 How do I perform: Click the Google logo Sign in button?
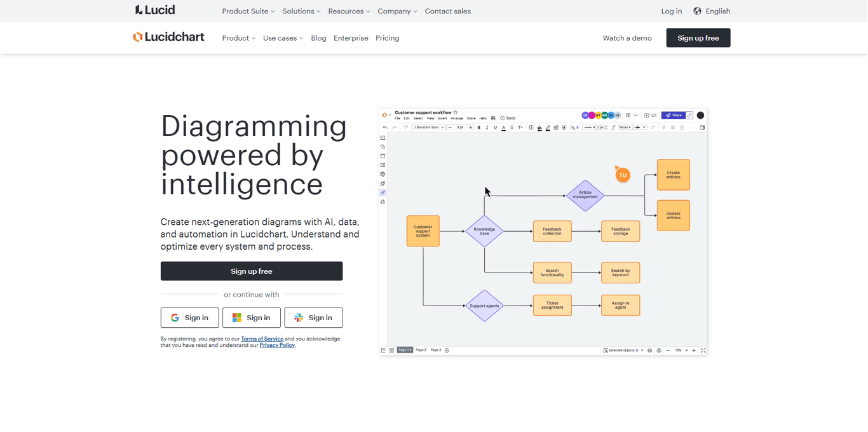pyautogui.click(x=189, y=318)
